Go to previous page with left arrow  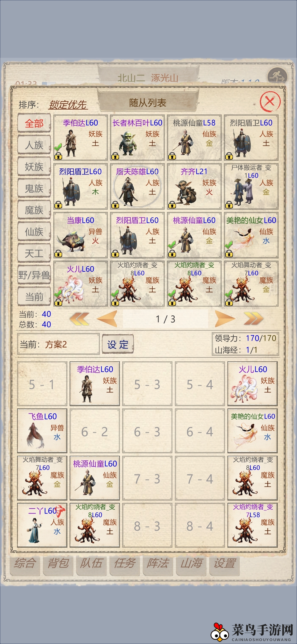point(107,319)
